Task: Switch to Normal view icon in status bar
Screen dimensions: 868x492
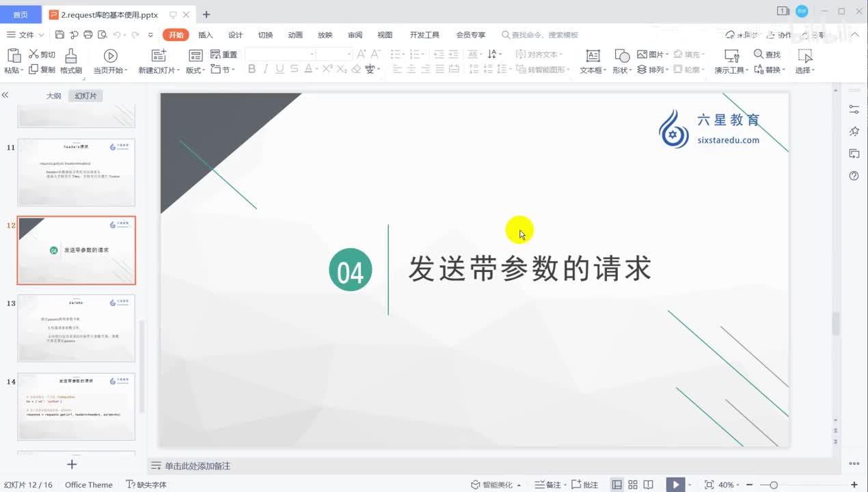Action: [617, 484]
